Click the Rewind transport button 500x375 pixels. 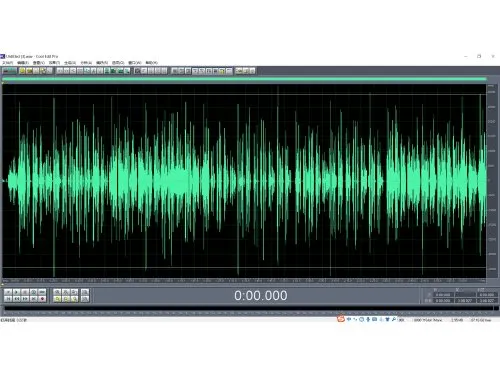coord(16,299)
